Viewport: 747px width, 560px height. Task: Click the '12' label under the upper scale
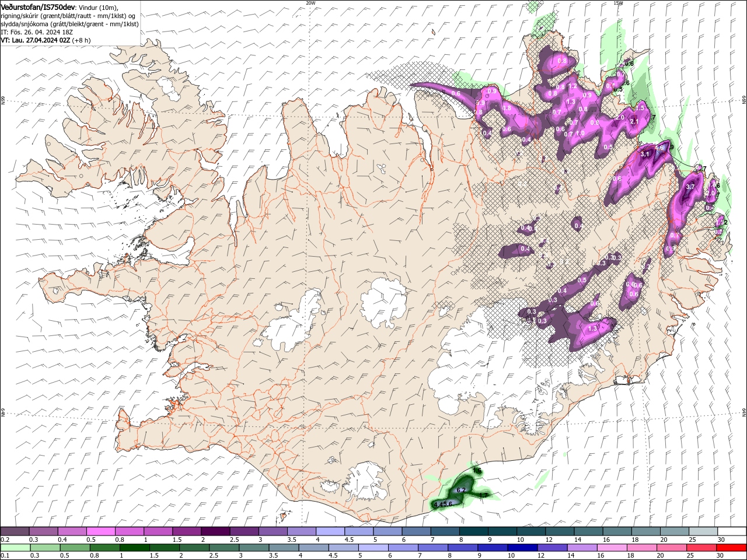tap(549, 540)
